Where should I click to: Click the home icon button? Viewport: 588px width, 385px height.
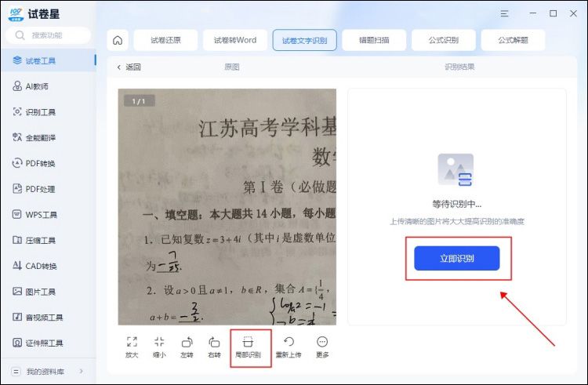point(118,40)
